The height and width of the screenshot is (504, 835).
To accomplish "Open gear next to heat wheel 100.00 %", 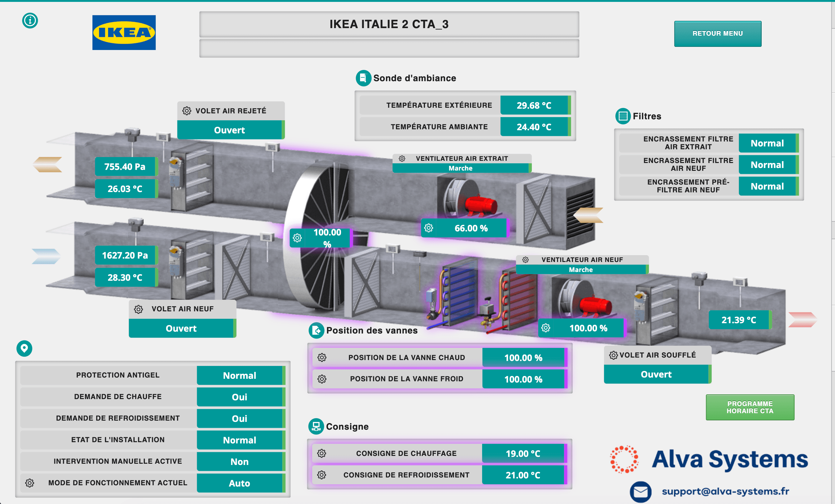I will pyautogui.click(x=297, y=238).
